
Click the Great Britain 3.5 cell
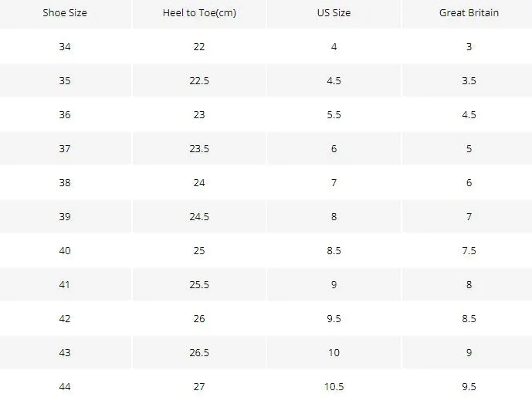click(x=469, y=80)
